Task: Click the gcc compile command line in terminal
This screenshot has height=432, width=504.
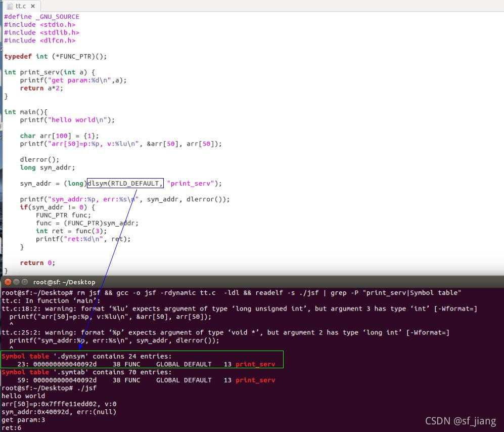Action: [x=232, y=293]
